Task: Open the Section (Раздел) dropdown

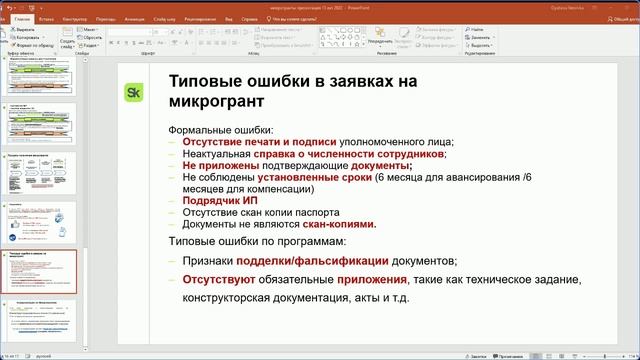Action: [x=88, y=45]
